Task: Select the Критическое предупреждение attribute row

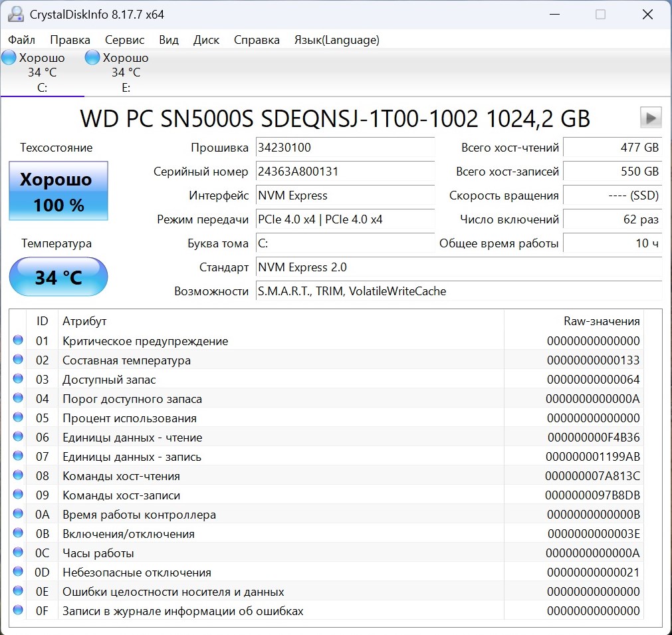Action: pyautogui.click(x=328, y=341)
